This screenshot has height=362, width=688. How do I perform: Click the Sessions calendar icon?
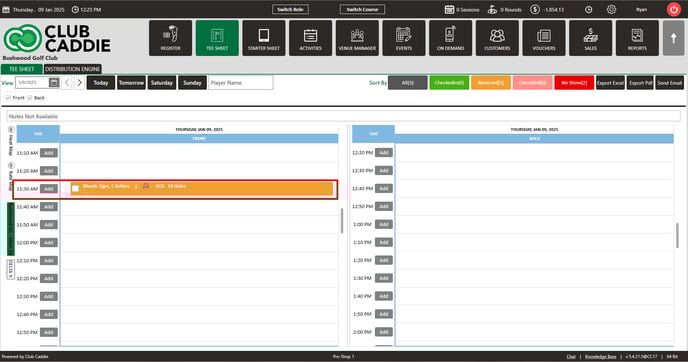pyautogui.click(x=449, y=9)
